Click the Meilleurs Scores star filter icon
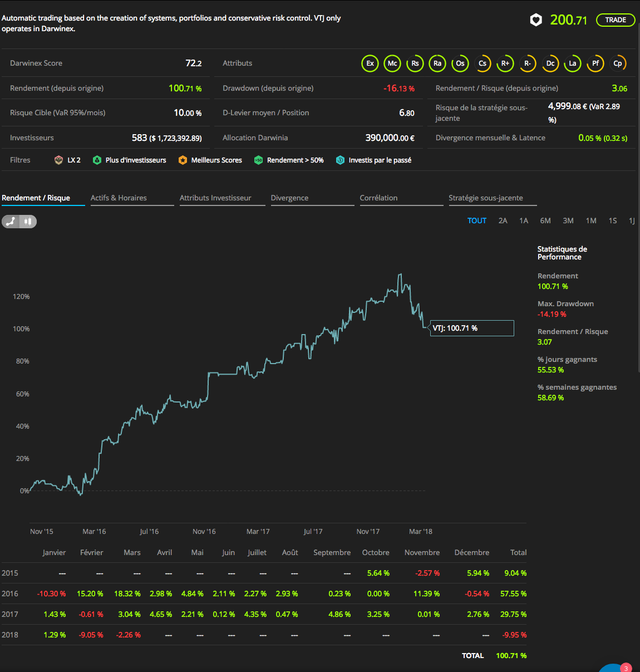The image size is (640, 672). (x=183, y=160)
